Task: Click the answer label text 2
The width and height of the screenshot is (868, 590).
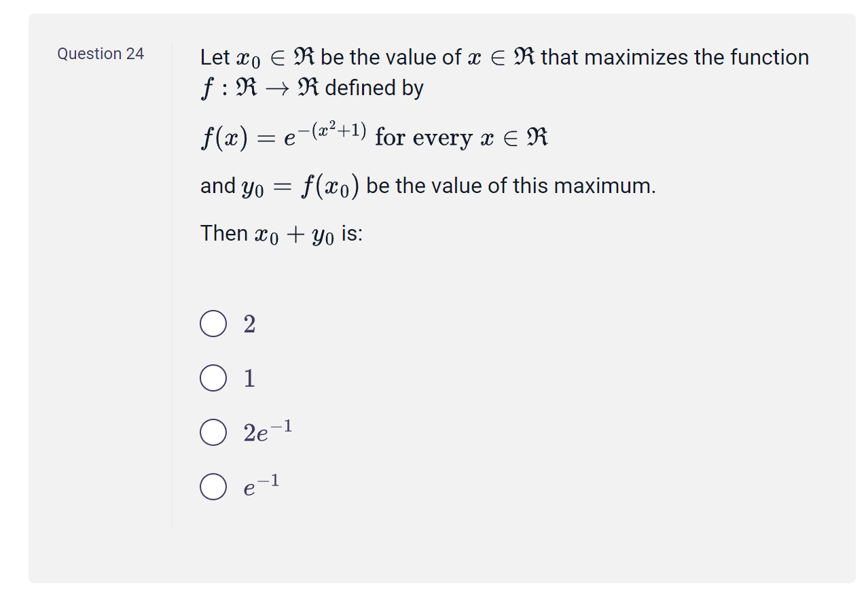Action: coord(250,324)
